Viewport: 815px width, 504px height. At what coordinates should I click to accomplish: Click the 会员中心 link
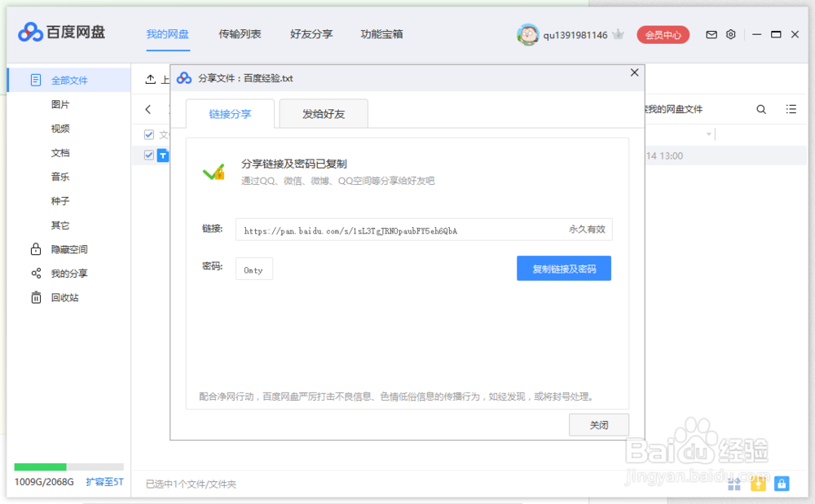click(663, 34)
